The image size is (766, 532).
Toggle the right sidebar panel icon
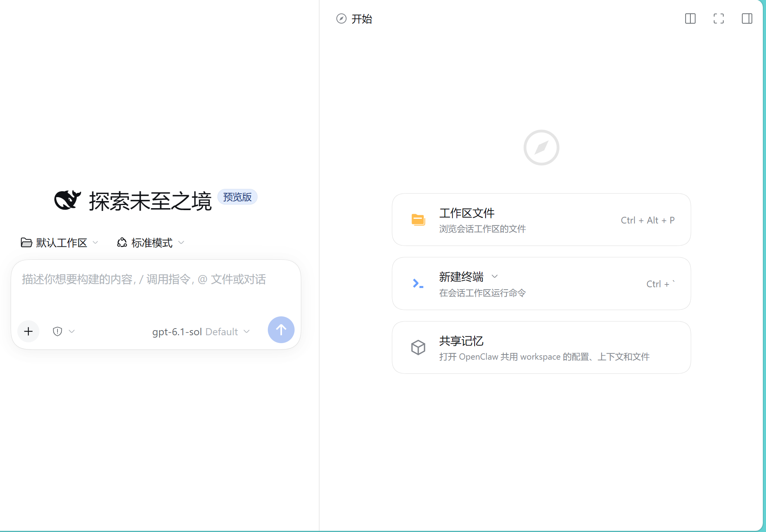(747, 18)
